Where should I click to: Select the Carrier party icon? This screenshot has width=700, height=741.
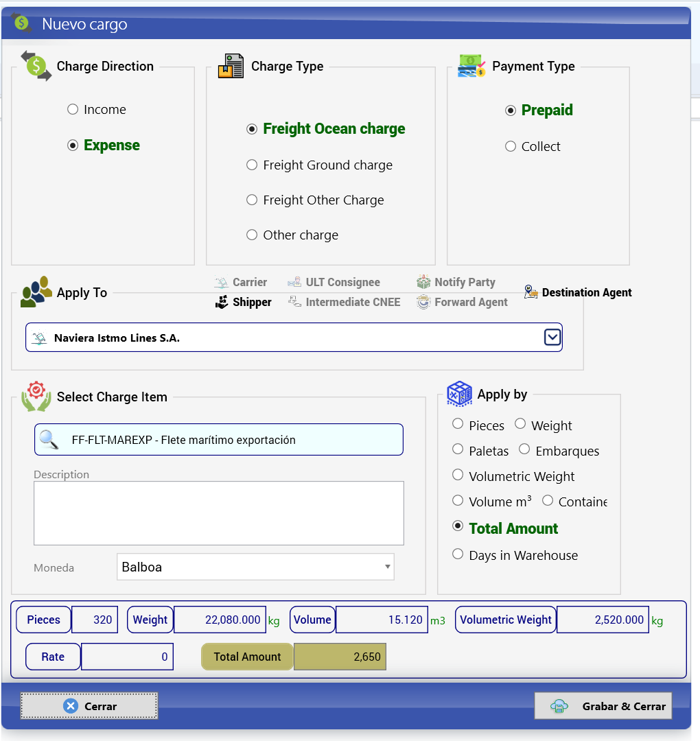[x=221, y=282]
